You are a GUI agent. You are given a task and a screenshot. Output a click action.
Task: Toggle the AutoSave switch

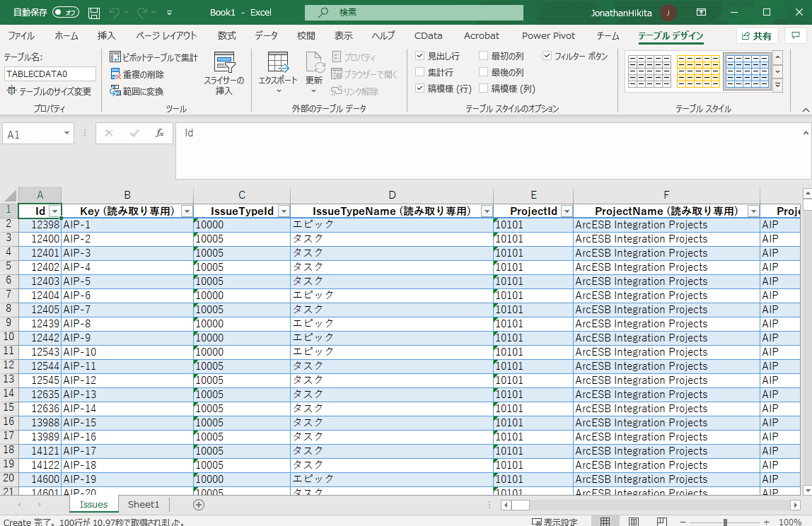tap(65, 13)
